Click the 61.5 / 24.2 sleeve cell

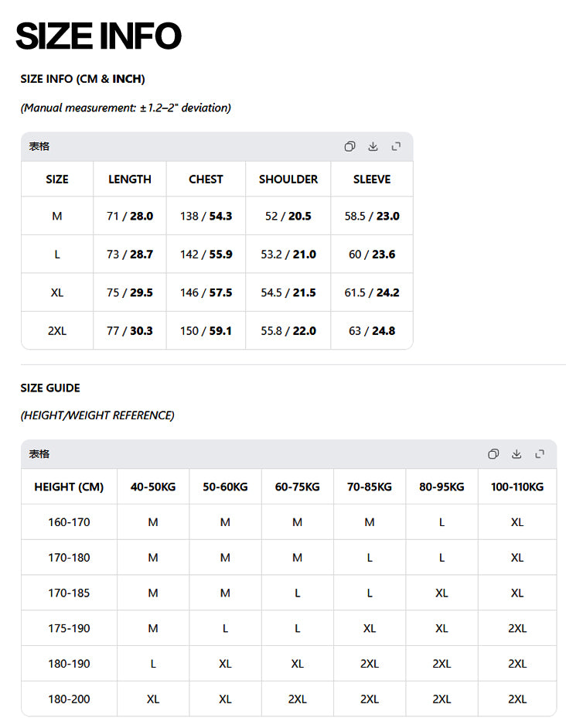click(x=372, y=292)
